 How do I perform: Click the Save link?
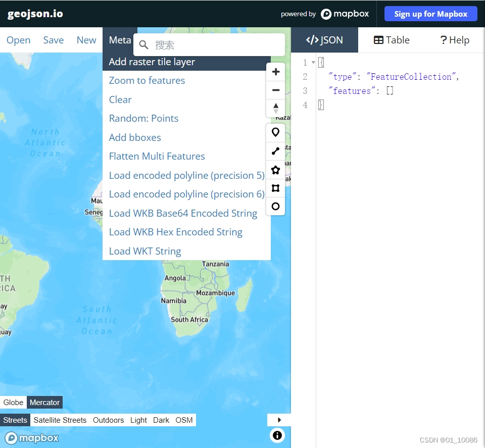coord(53,40)
